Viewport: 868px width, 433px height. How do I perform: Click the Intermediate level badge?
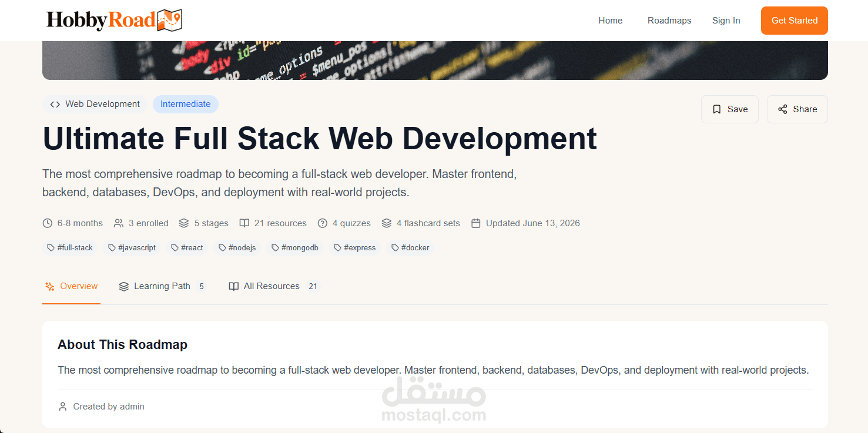[186, 104]
